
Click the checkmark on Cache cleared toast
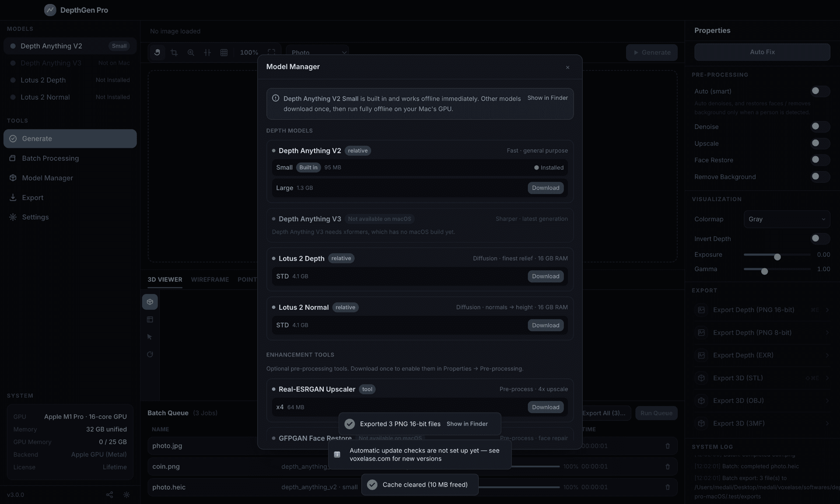pyautogui.click(x=372, y=485)
